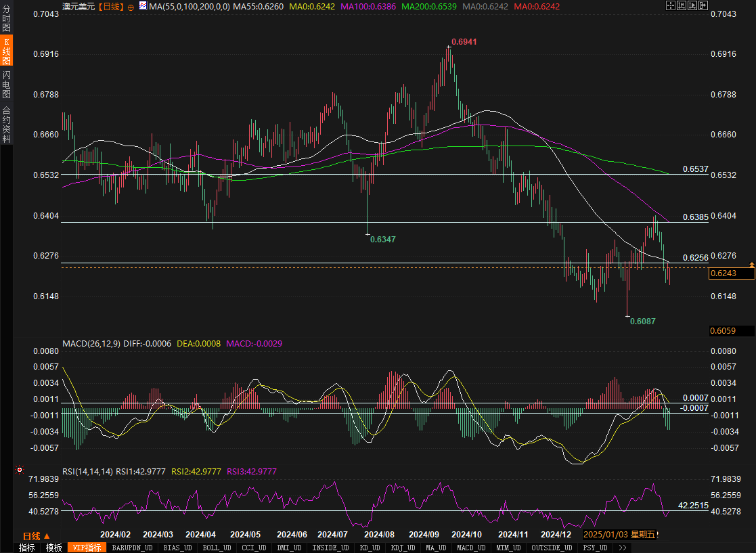Open the 模板 tab at bottom
The width and height of the screenshot is (756, 553).
click(53, 548)
